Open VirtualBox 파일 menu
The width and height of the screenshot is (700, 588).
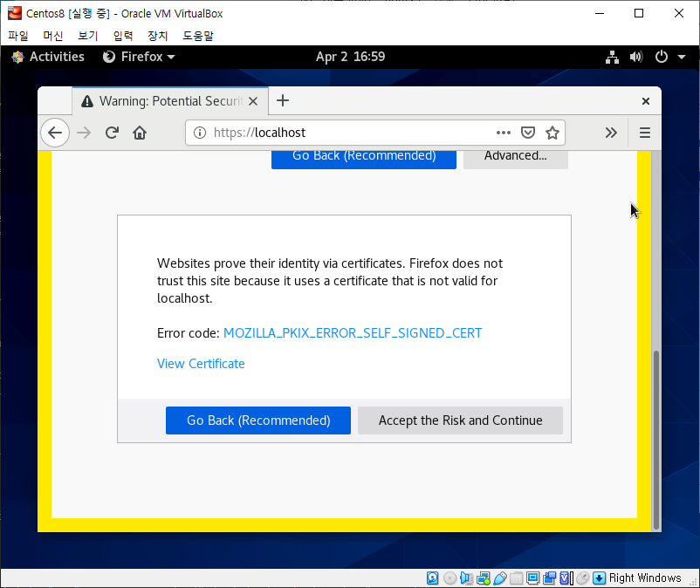[17, 36]
